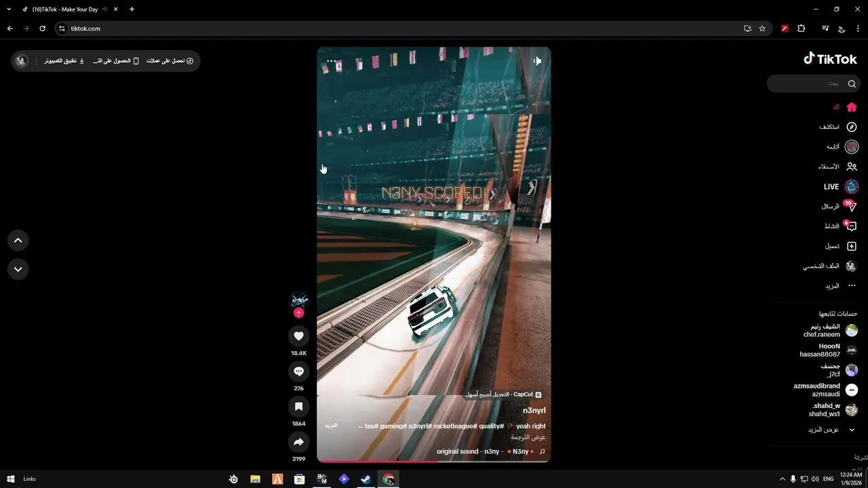
Task: Open the red extension icon in toolbar
Action: (785, 28)
